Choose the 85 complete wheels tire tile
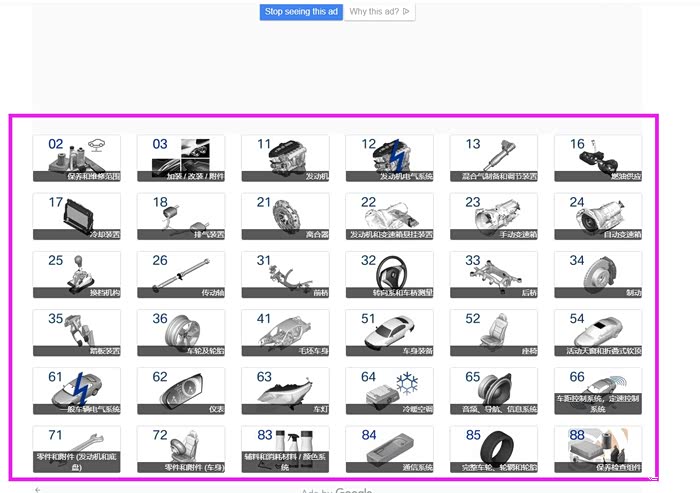The height and width of the screenshot is (493, 700). coord(494,449)
